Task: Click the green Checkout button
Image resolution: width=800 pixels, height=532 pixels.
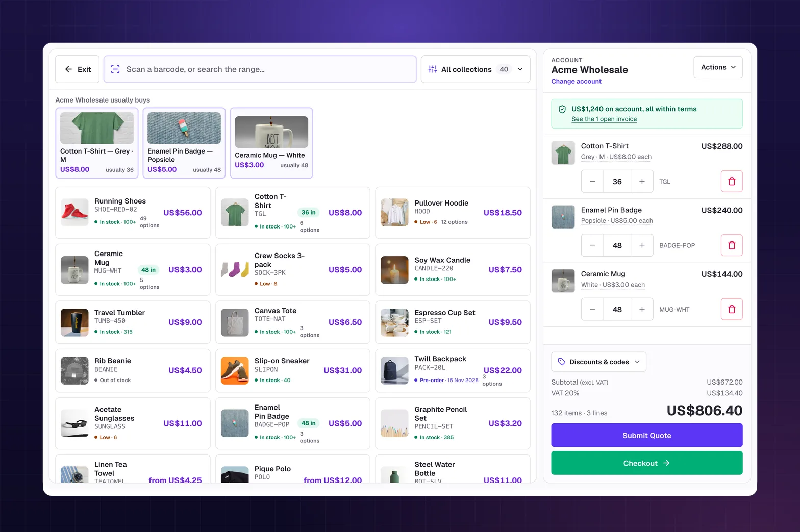Action: click(646, 463)
